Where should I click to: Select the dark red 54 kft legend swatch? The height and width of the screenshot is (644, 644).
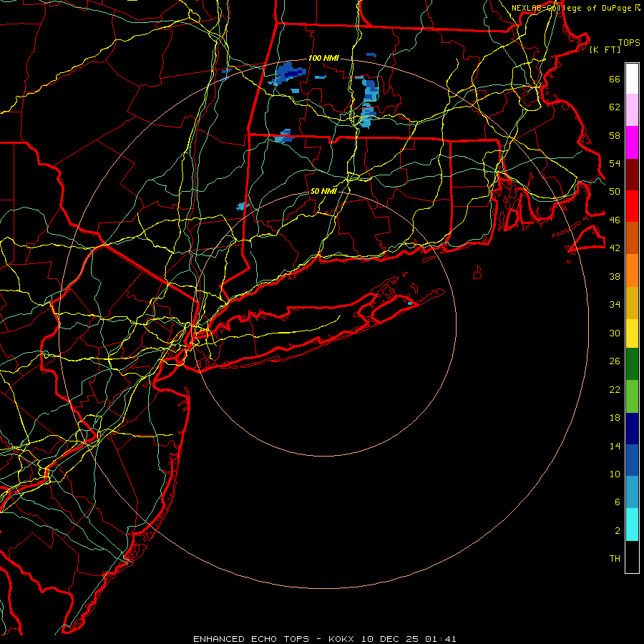pos(632,175)
